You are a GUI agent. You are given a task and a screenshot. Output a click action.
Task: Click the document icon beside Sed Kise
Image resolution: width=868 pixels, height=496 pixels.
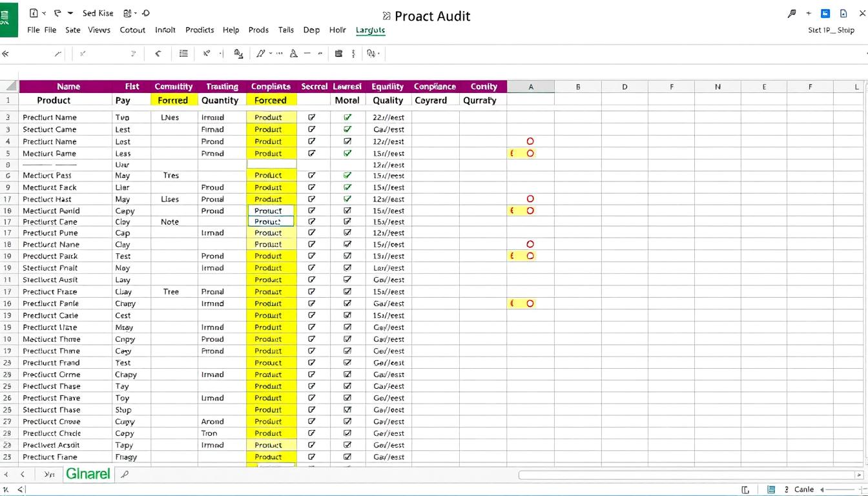point(34,13)
